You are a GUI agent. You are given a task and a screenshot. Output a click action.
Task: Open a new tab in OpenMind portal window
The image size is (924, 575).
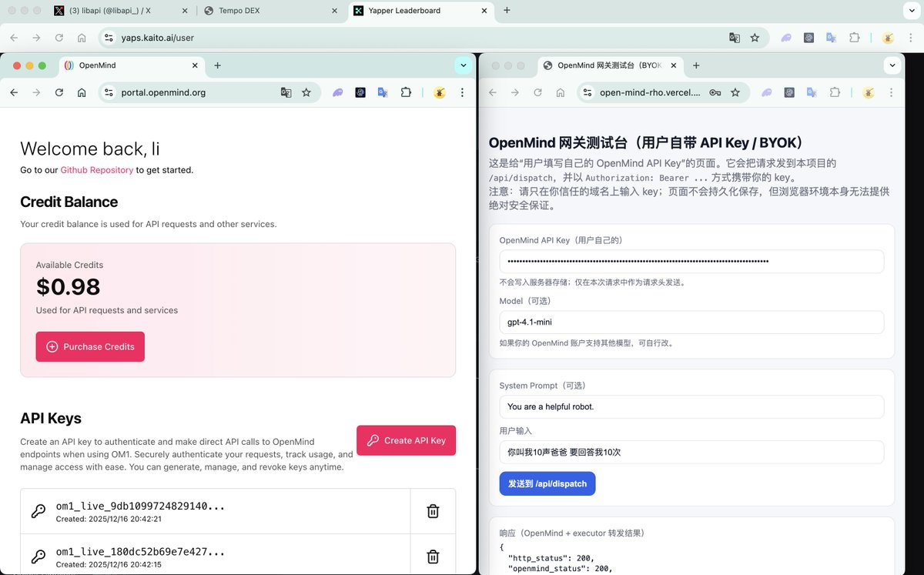[217, 65]
